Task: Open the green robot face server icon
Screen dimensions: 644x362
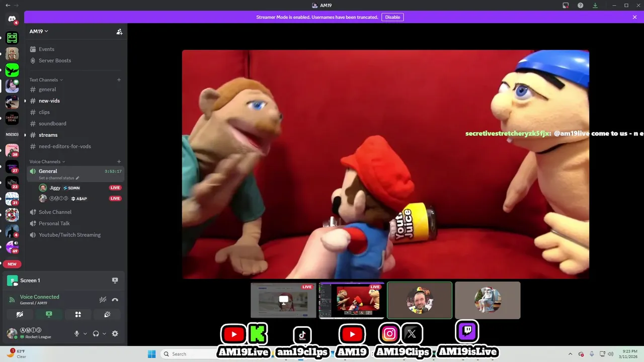Action: click(12, 38)
